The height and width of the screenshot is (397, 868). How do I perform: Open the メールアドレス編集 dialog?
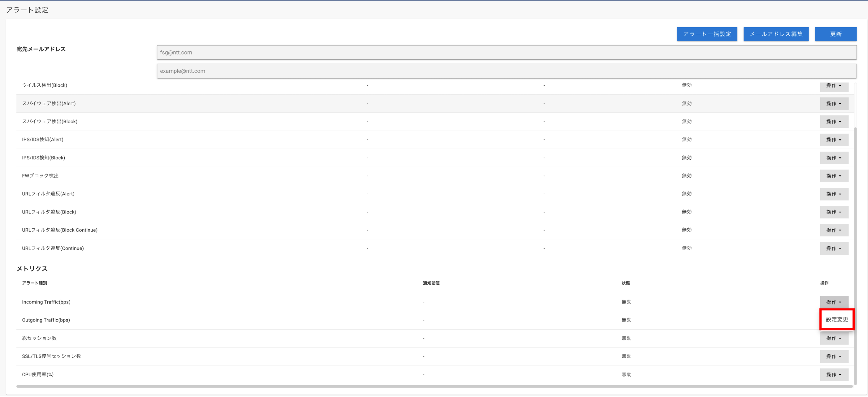pos(776,34)
